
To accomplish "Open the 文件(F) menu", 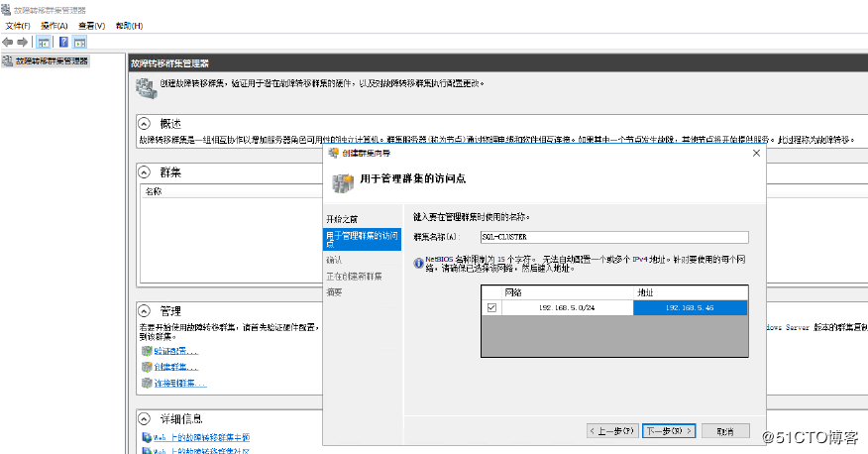I will [x=18, y=26].
